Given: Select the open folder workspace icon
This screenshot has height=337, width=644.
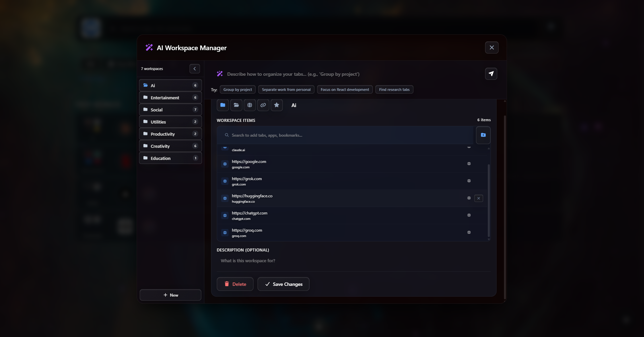Looking at the screenshot, I should [236, 105].
